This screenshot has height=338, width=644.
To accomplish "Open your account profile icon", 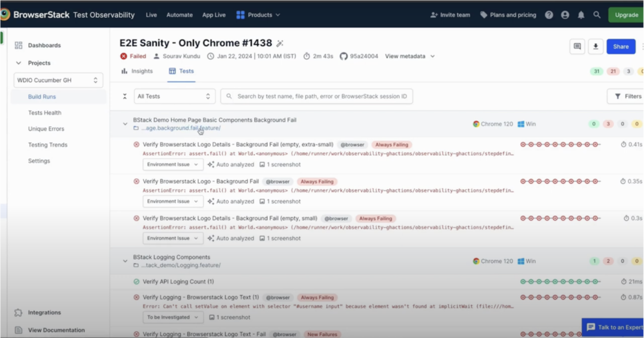I will click(565, 15).
